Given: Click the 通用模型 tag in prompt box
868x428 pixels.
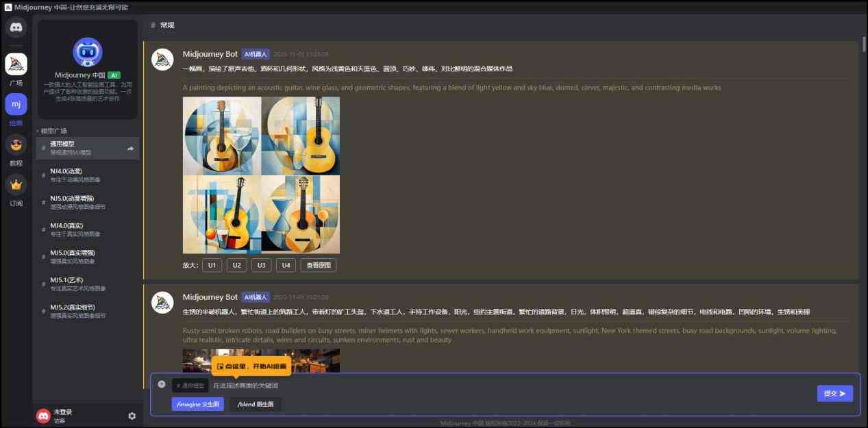Looking at the screenshot, I should [x=190, y=386].
